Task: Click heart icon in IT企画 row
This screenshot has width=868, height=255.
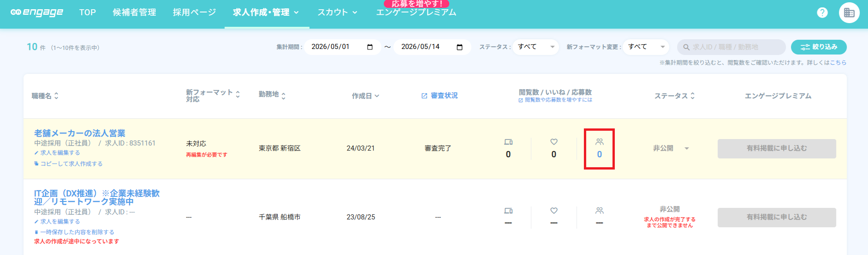Action: (x=554, y=211)
